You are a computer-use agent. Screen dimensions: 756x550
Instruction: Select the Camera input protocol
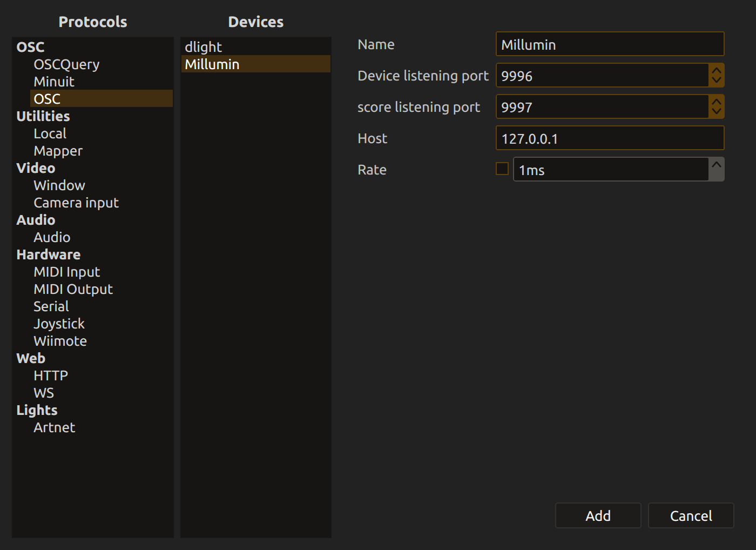76,203
